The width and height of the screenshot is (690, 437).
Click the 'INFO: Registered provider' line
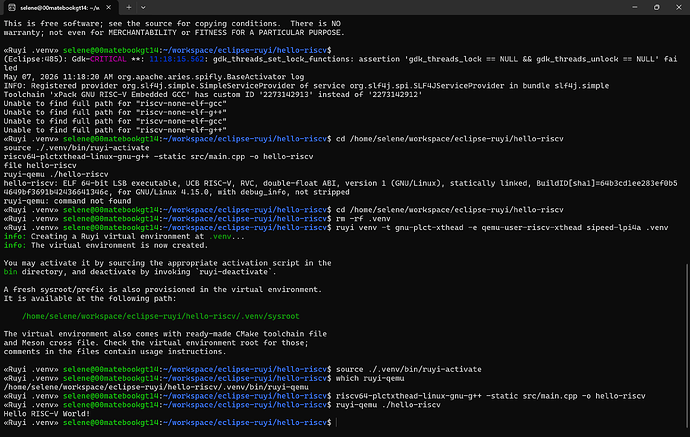click(x=306, y=86)
